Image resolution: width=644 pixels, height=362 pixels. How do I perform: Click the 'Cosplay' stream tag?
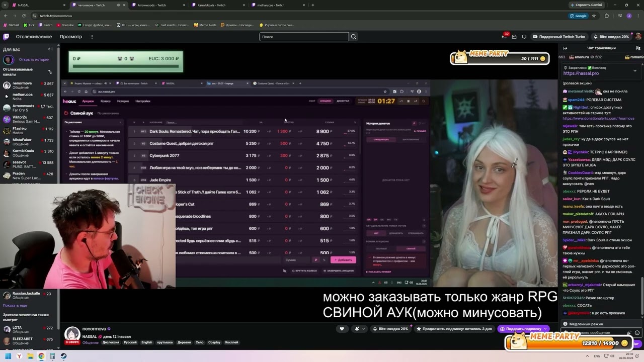point(214,342)
